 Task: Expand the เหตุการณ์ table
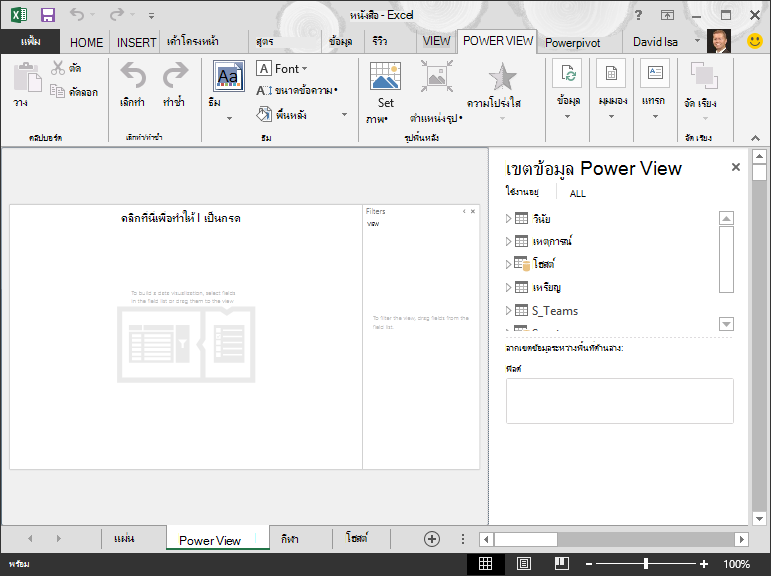coord(508,241)
